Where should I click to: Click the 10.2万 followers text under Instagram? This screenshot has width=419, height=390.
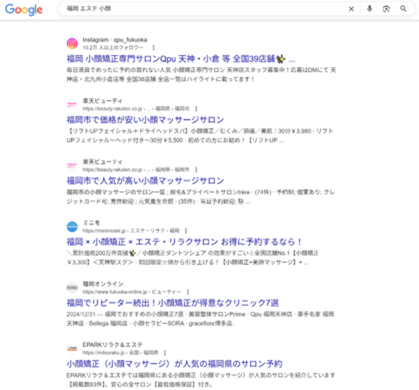pos(113,48)
